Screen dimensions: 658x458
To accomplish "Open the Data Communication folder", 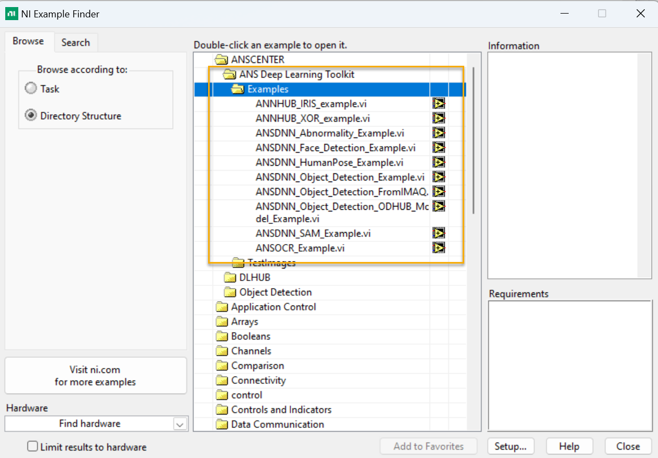I will point(222,424).
